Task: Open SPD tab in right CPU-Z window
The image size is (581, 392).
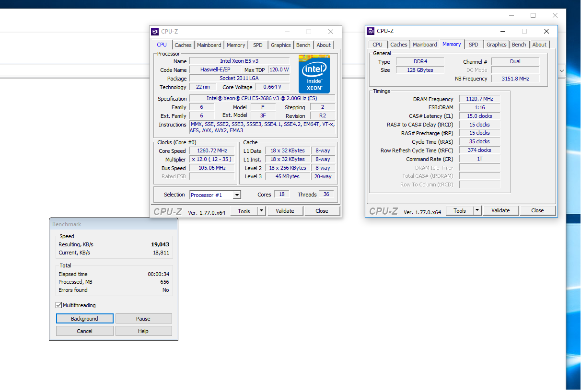Action: 474,45
